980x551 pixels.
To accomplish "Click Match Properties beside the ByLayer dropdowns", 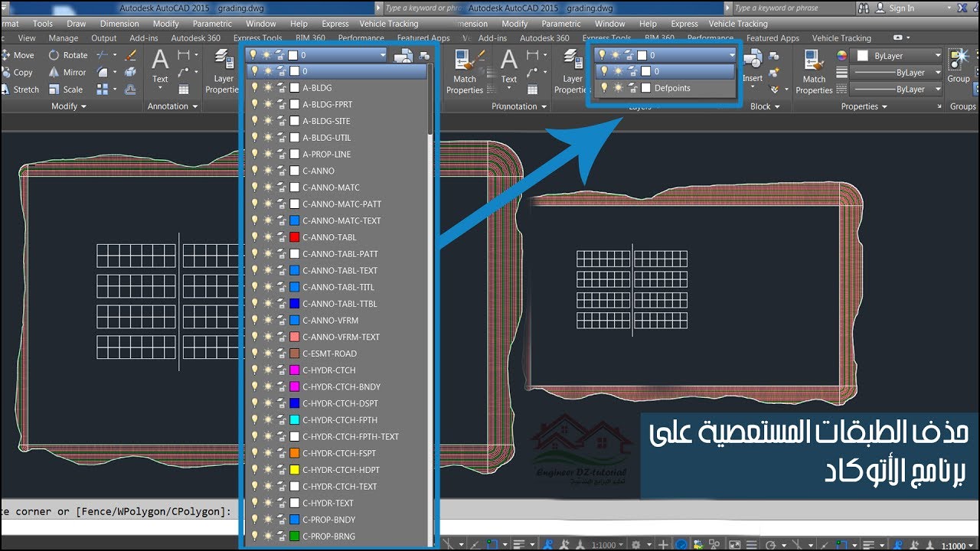I will point(814,72).
